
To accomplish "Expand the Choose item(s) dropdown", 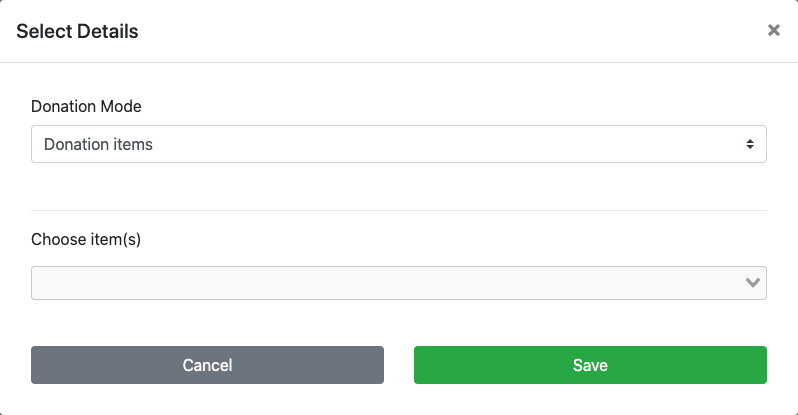I will coord(398,283).
